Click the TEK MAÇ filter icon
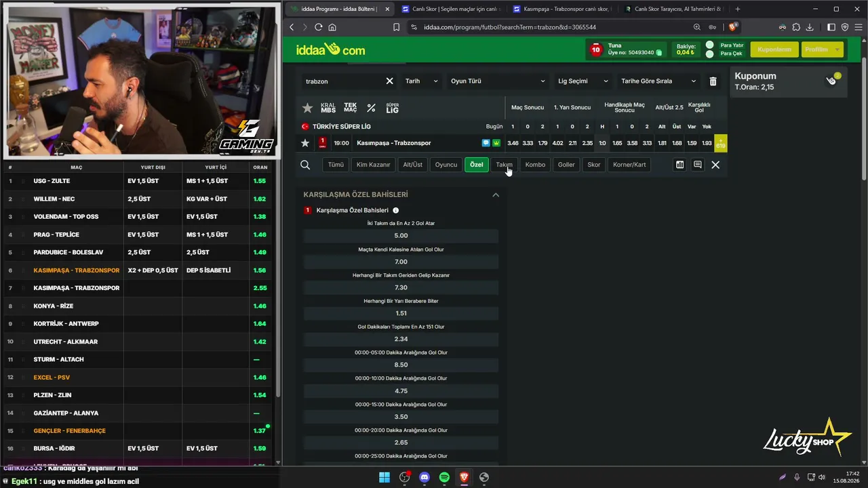Viewport: 868px width, 488px height. point(350,108)
